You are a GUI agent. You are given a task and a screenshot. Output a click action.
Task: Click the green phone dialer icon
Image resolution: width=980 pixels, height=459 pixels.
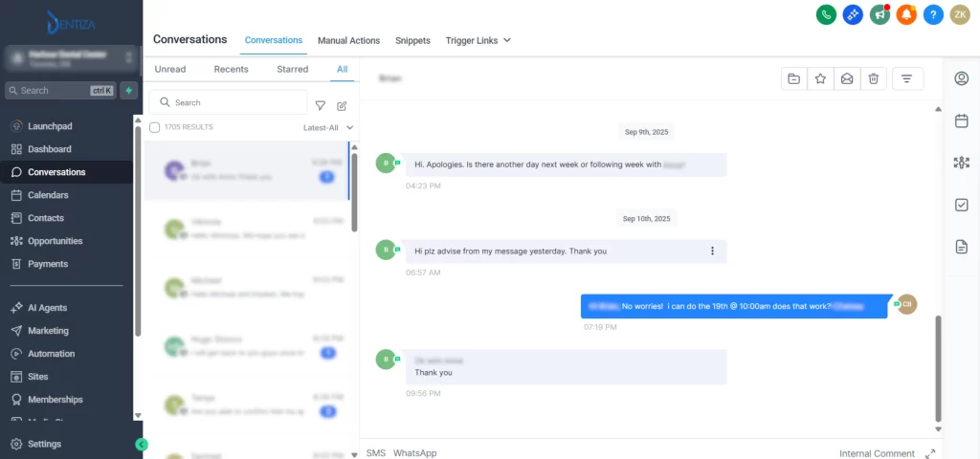coord(826,14)
